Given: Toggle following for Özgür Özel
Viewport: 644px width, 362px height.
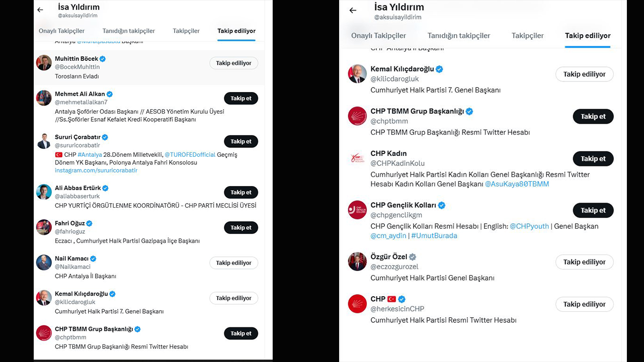Looking at the screenshot, I should (584, 262).
